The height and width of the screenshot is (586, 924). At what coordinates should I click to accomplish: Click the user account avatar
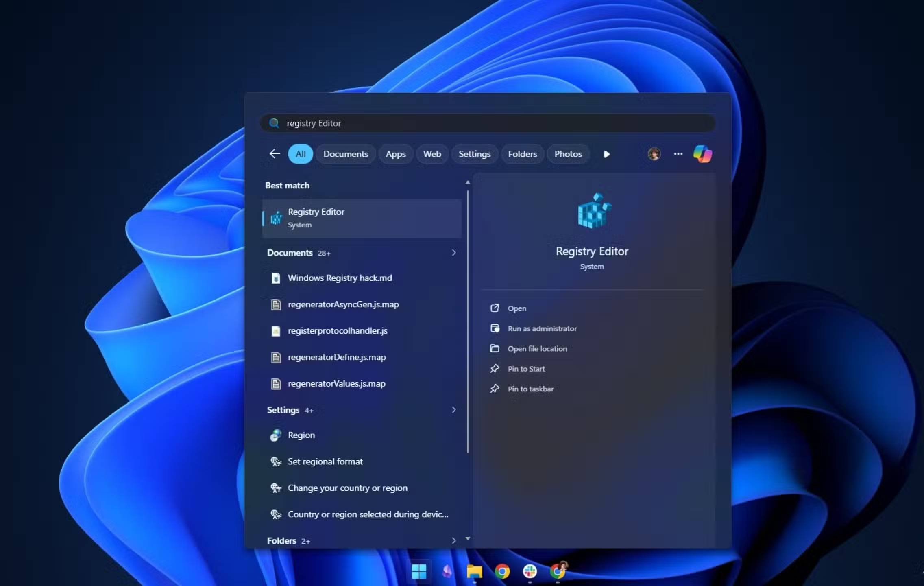(654, 154)
